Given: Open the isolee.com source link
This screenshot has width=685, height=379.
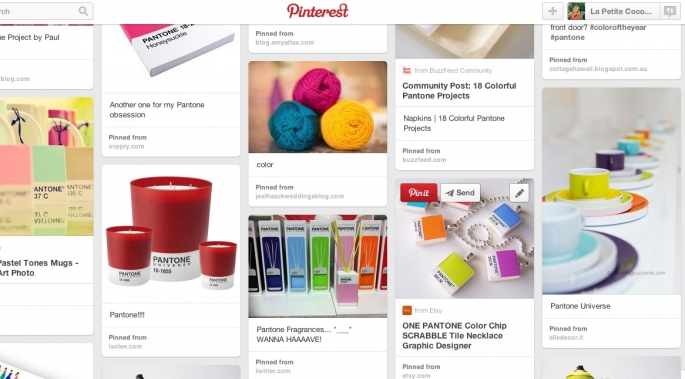Looking at the screenshot, I should pos(125,347).
